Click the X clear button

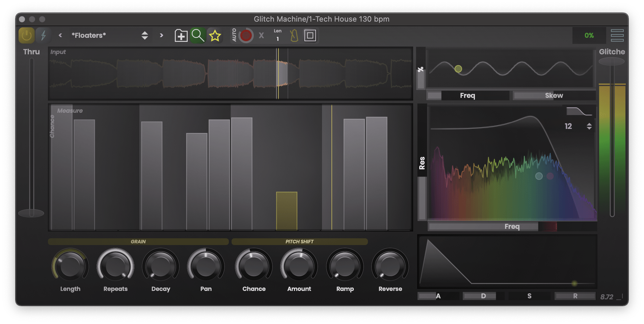point(261,35)
